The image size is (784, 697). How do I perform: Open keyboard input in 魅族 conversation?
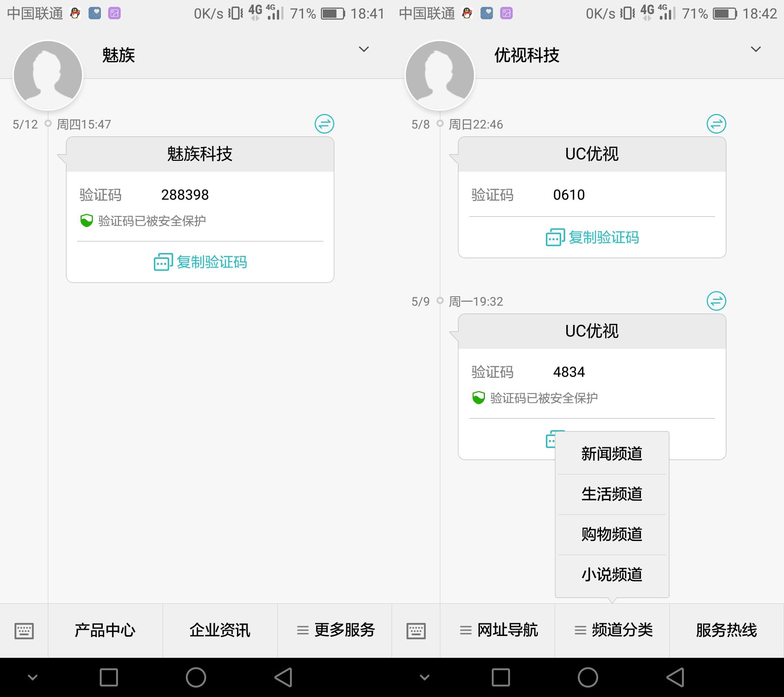[24, 631]
